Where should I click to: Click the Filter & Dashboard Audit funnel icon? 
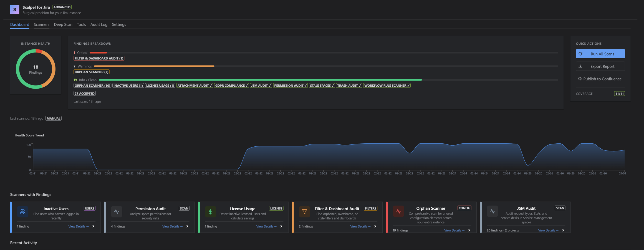point(304,212)
